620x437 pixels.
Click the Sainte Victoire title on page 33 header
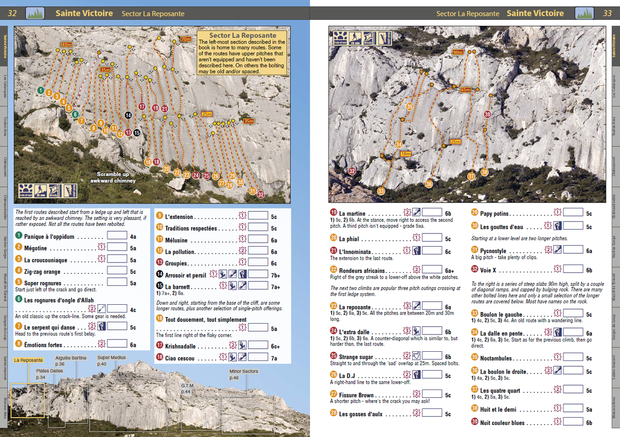[x=535, y=13]
